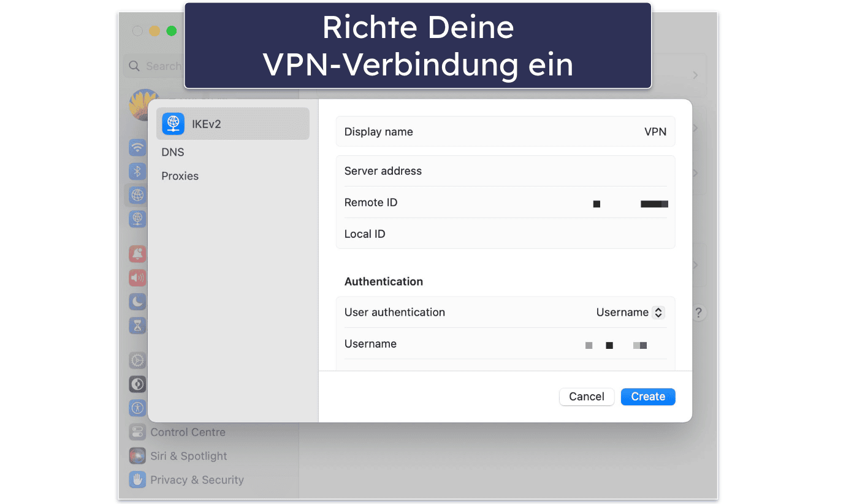Open Focus settings via moon icon
This screenshot has width=846, height=504.
(137, 302)
